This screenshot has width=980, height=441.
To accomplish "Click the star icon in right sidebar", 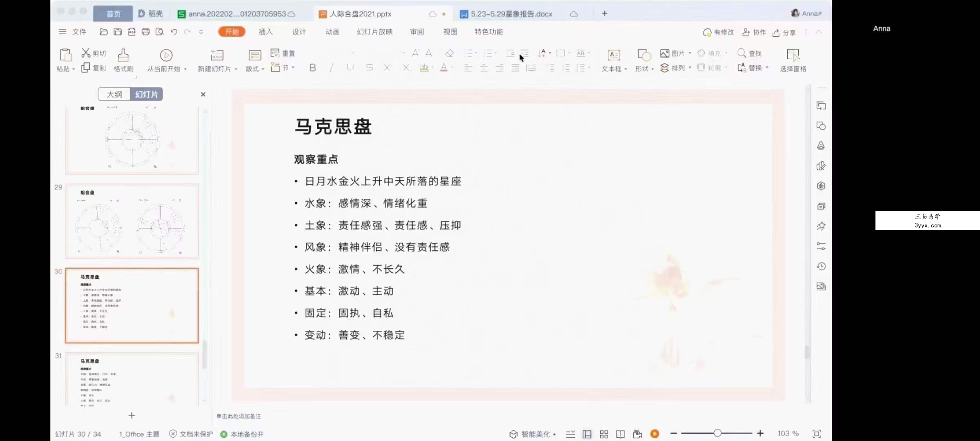I will [821, 226].
